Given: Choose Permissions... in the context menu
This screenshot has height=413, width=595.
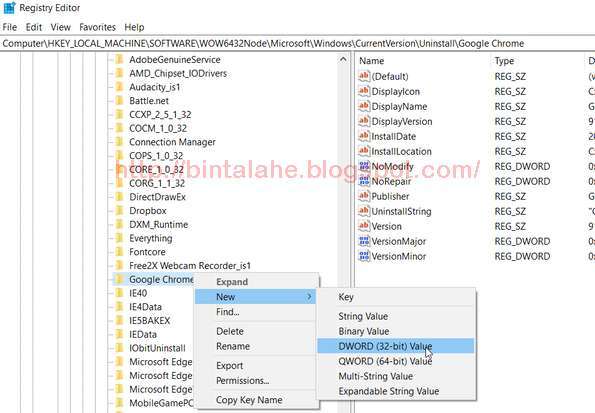Looking at the screenshot, I should 255,380.
